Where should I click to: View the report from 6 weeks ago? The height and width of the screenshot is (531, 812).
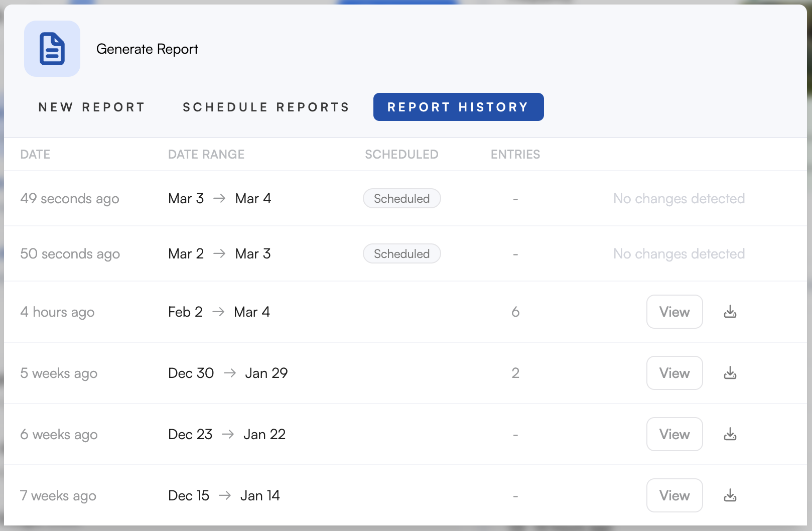[674, 435]
